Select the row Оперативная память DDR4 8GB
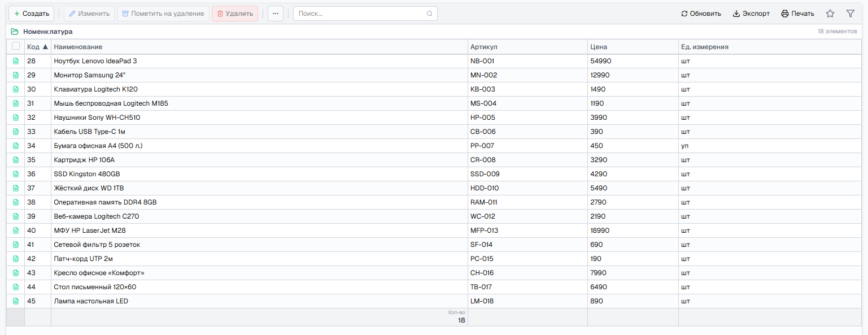868x335 pixels. (x=434, y=202)
